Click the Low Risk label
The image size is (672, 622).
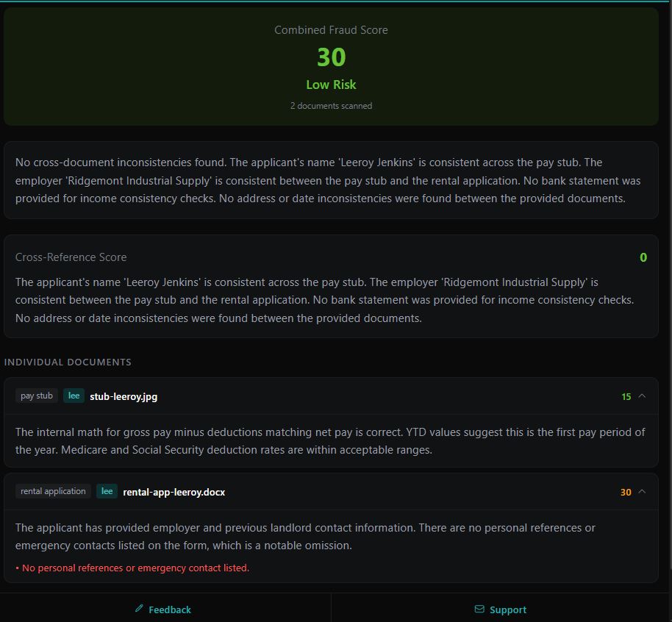coord(331,84)
